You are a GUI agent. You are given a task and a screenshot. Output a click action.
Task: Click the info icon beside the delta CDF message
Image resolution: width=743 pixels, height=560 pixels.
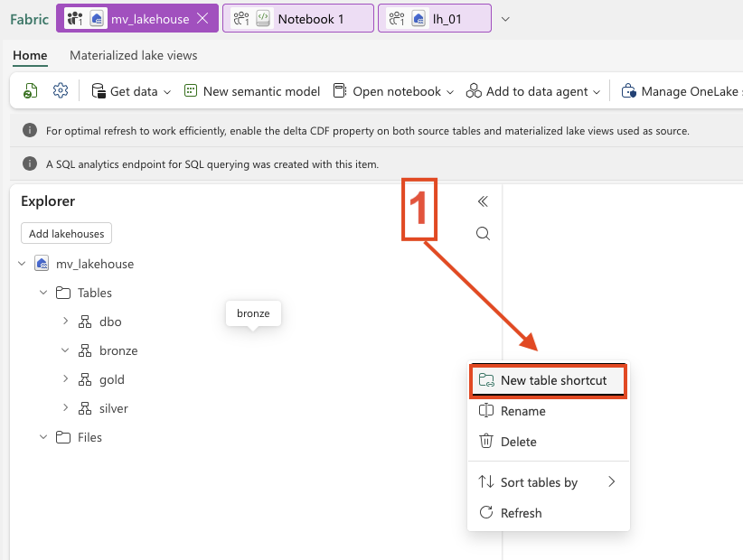point(29,131)
